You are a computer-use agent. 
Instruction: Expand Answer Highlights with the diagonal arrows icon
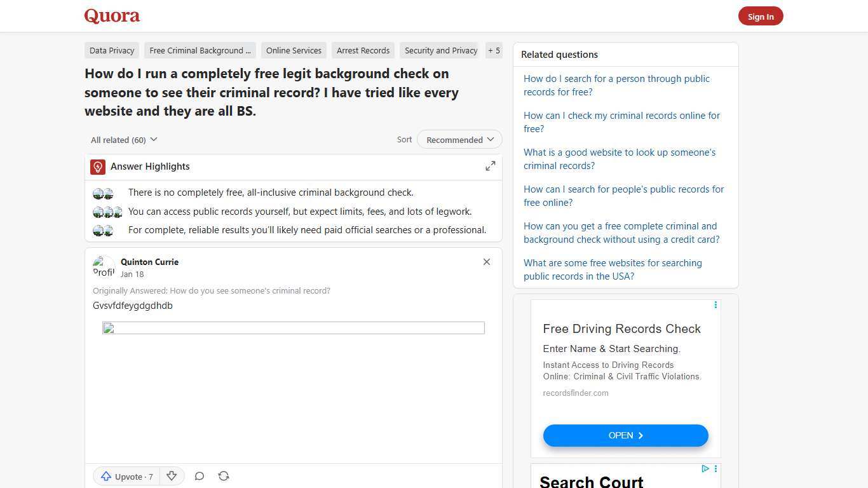click(x=490, y=165)
